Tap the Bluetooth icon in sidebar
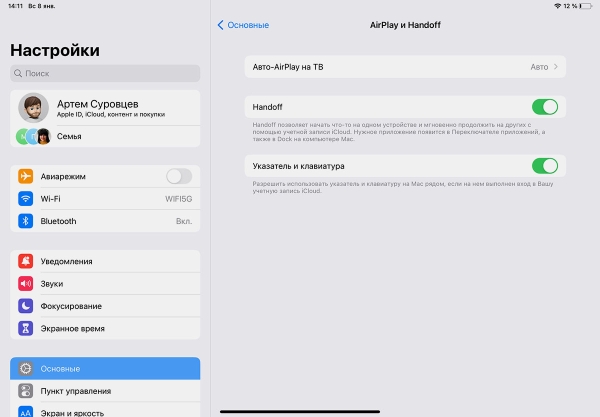The image size is (600, 417). tap(25, 221)
